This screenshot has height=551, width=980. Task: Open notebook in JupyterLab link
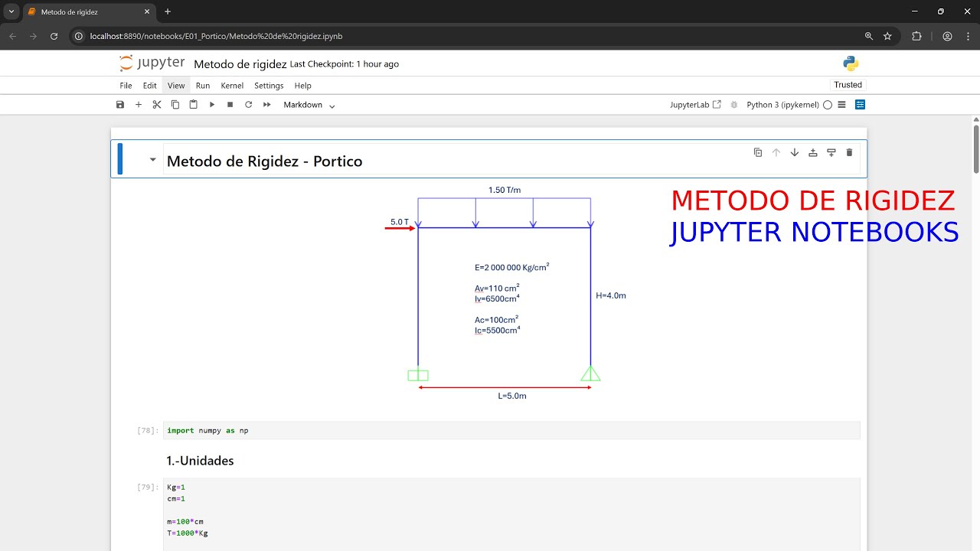695,105
